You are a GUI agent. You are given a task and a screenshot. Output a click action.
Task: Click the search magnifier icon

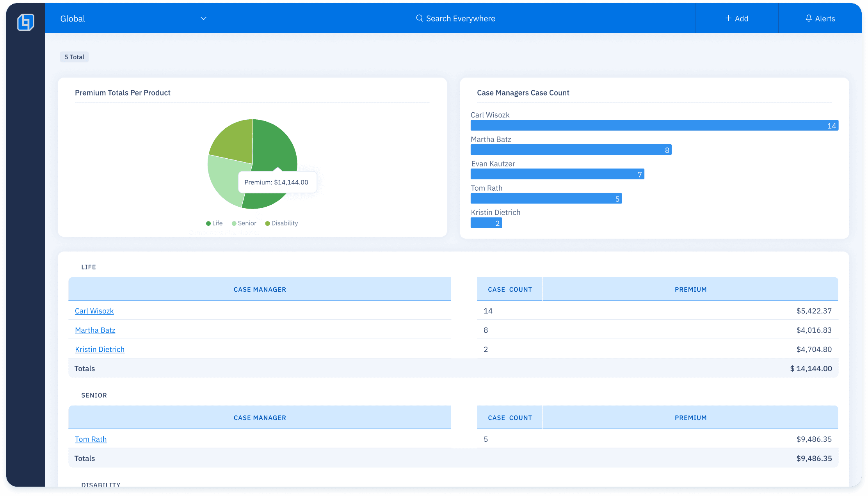[419, 18]
